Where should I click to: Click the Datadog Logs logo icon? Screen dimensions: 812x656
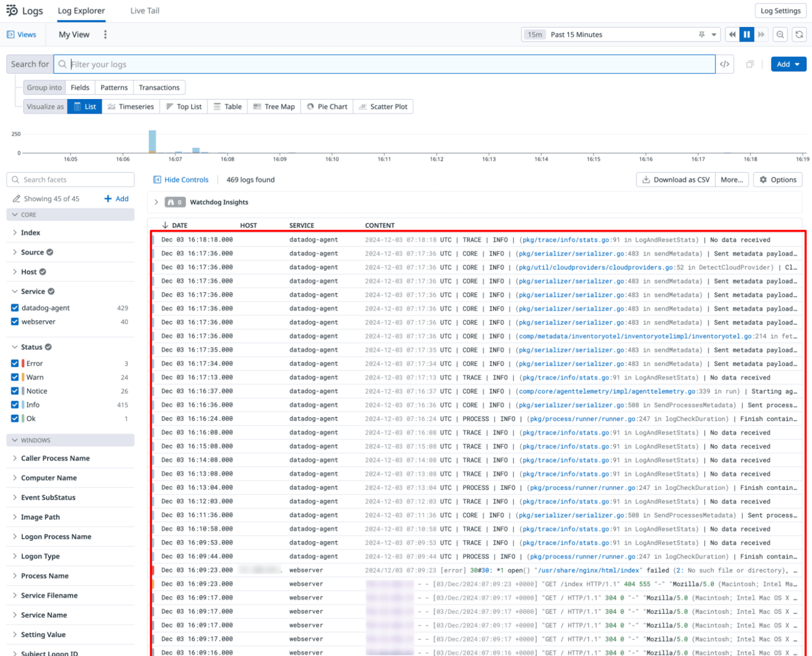coord(12,11)
